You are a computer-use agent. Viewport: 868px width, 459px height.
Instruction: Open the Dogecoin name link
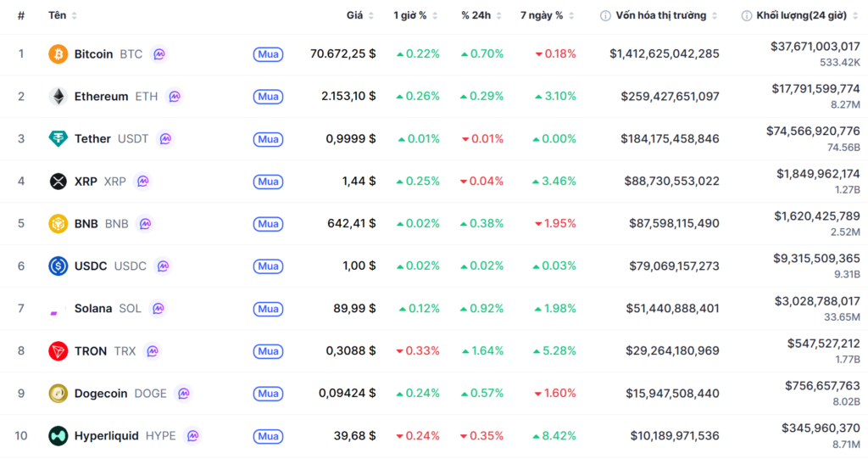coord(101,394)
